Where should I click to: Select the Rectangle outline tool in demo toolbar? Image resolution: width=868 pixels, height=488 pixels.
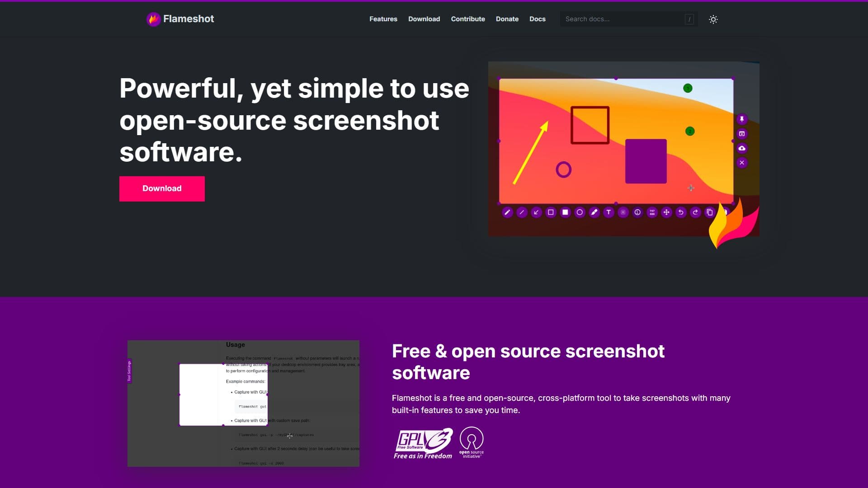pyautogui.click(x=551, y=212)
